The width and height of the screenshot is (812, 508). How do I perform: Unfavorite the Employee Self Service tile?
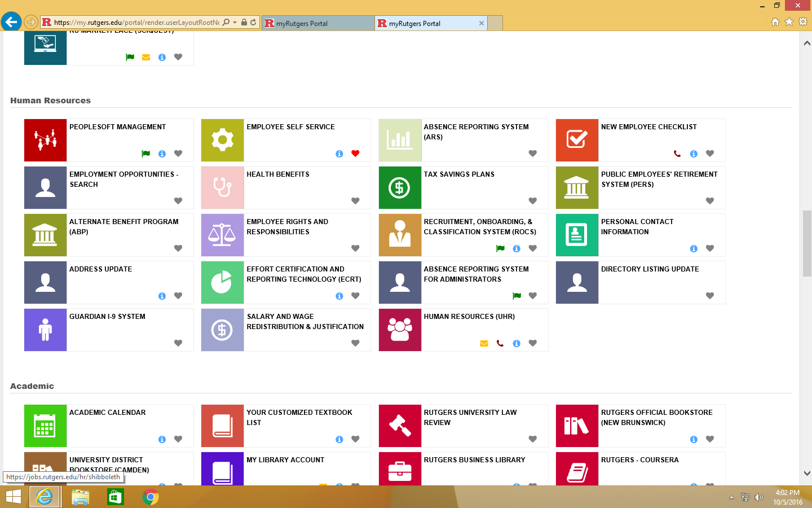(355, 153)
